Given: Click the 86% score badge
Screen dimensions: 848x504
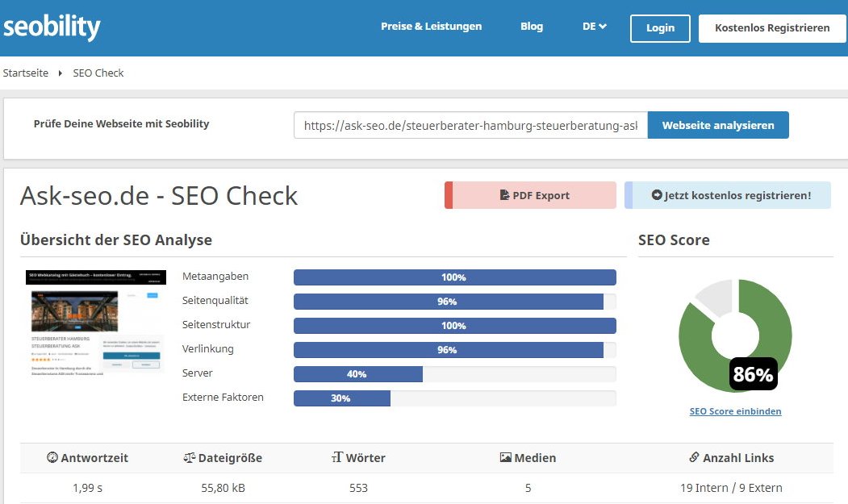Looking at the screenshot, I should click(x=754, y=373).
